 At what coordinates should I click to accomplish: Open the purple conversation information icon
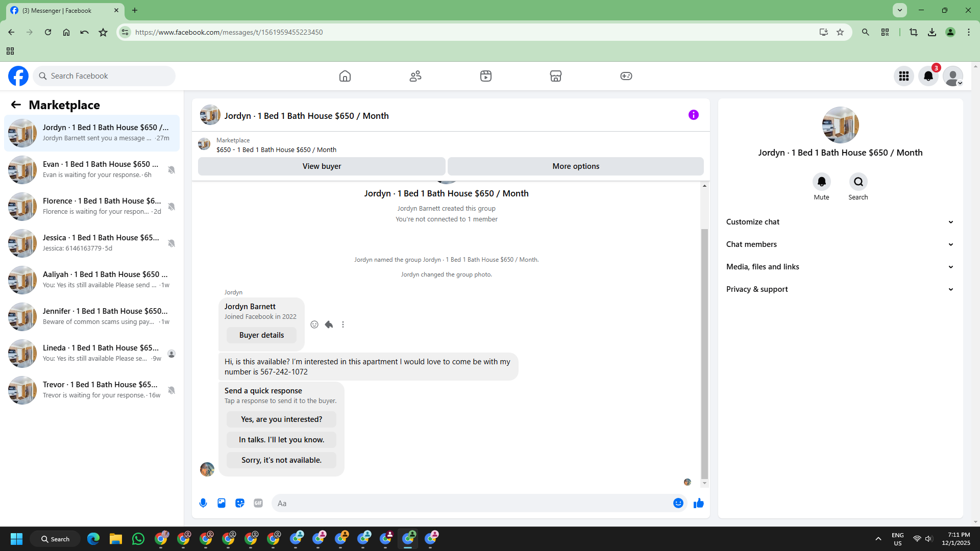694,115
